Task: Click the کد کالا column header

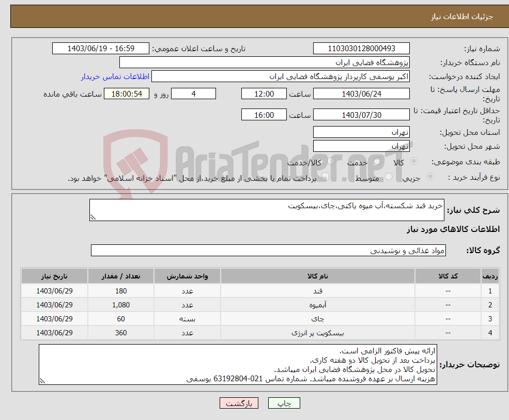Action: pyautogui.click(x=448, y=276)
